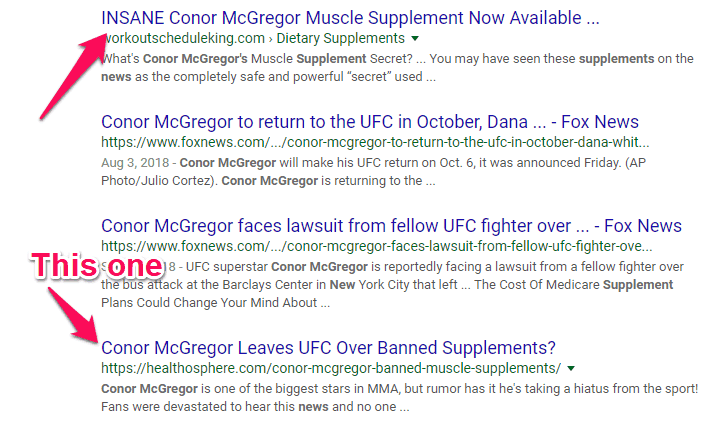Click the workoutscheduleking.com green URL
The image size is (719, 431).
(x=183, y=38)
